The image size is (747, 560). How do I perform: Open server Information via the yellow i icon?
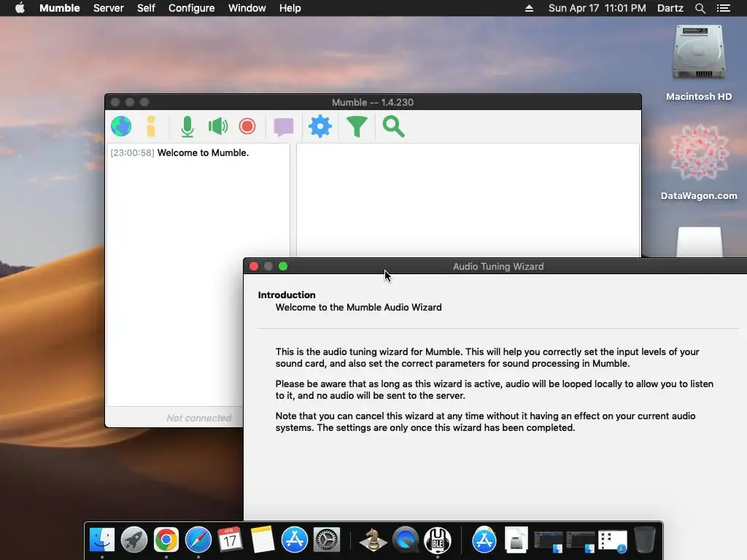[x=151, y=127]
